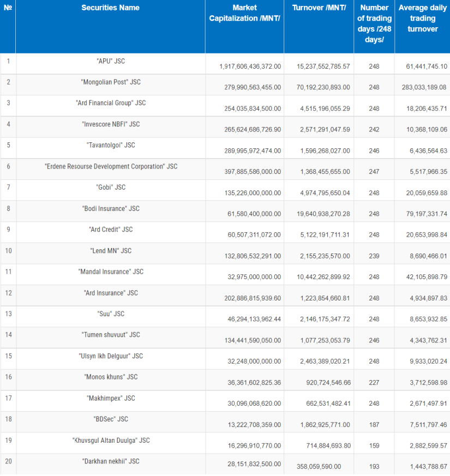Image resolution: width=450 pixels, height=476 pixels.
Task: Click Lend MN market cap 132,806,532,291.00
Action: pyautogui.click(x=253, y=256)
